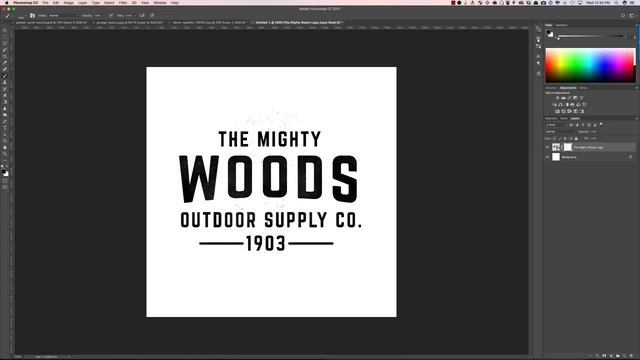Hide the Background layer

click(x=547, y=157)
